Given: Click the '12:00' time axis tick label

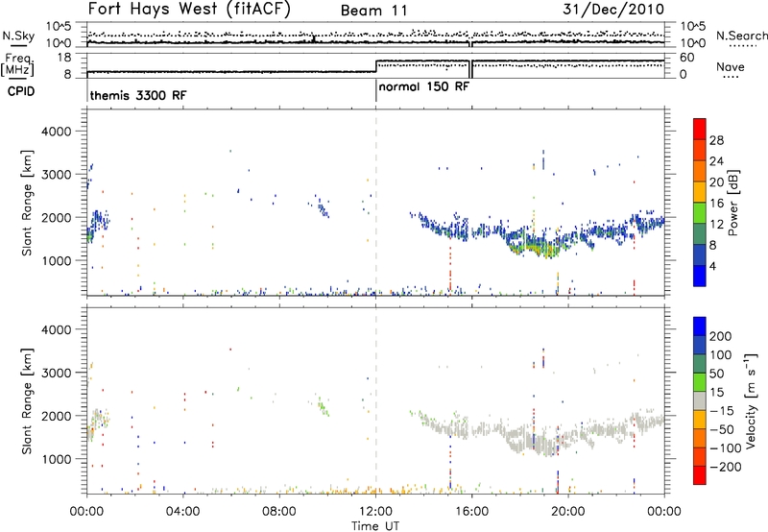Looking at the screenshot, I should (375, 512).
